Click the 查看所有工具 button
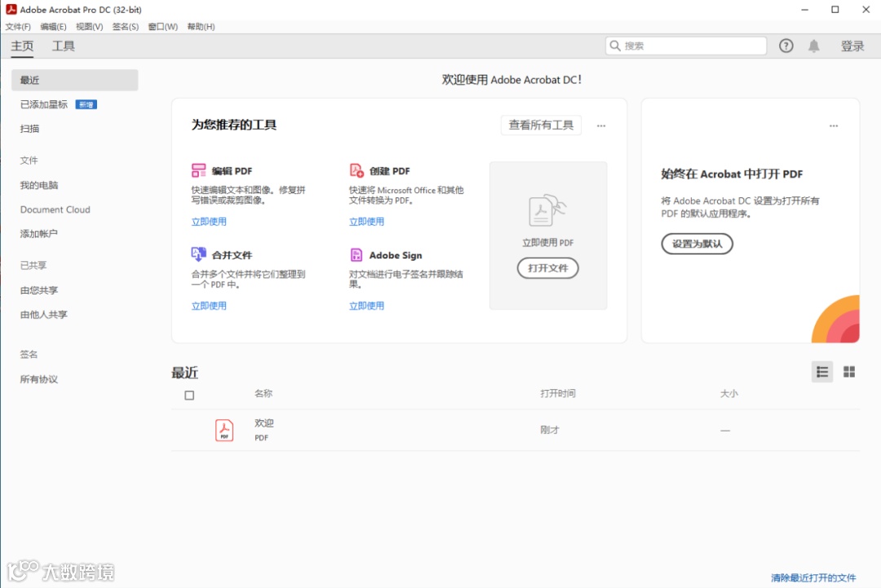Image resolution: width=881 pixels, height=588 pixels. point(541,126)
